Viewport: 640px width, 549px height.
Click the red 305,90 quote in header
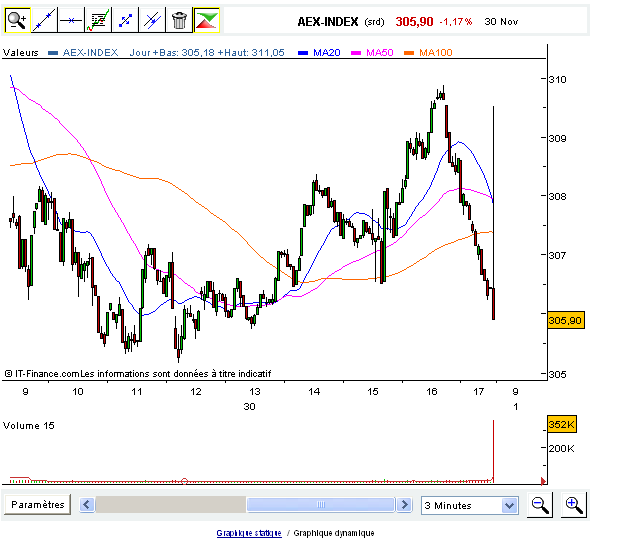coord(414,22)
